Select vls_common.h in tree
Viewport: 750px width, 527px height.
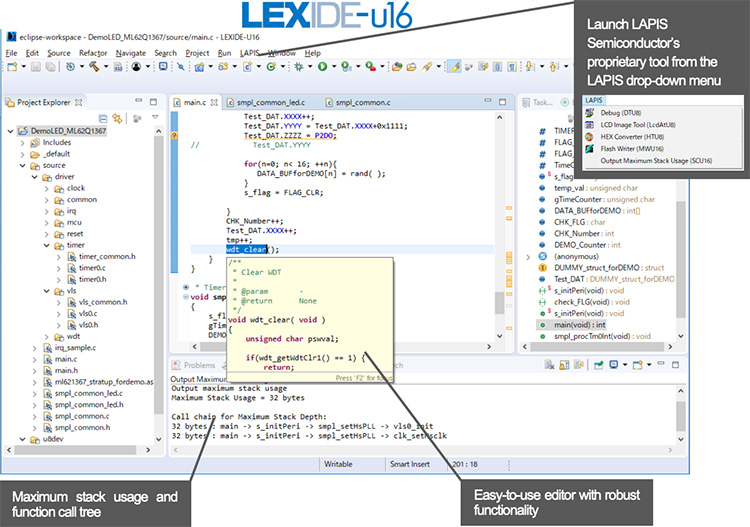97,302
